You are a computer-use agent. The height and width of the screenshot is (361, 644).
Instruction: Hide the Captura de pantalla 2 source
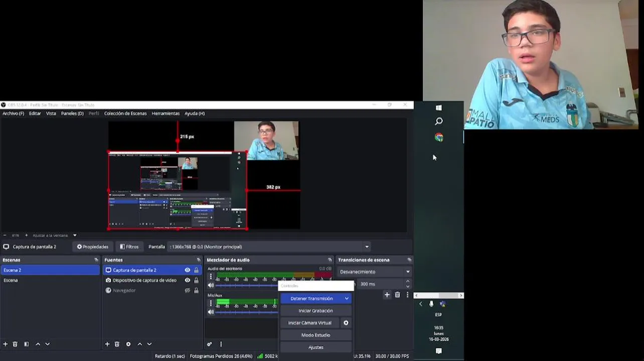coord(188,270)
